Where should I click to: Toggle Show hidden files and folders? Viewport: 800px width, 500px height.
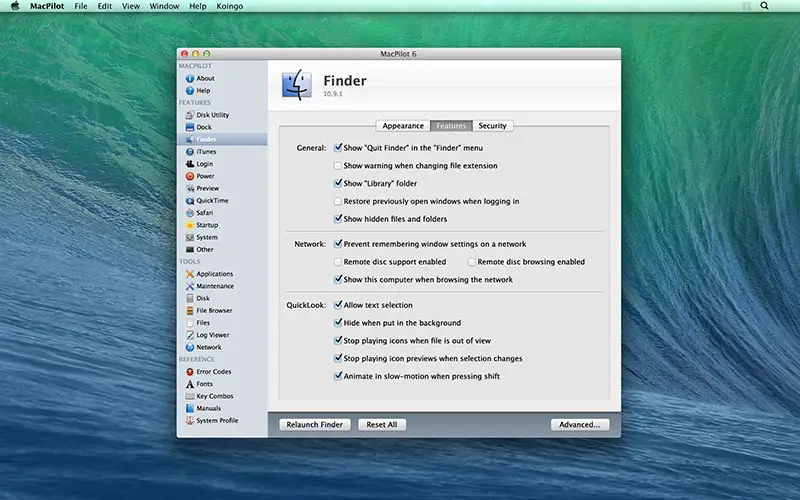point(338,219)
